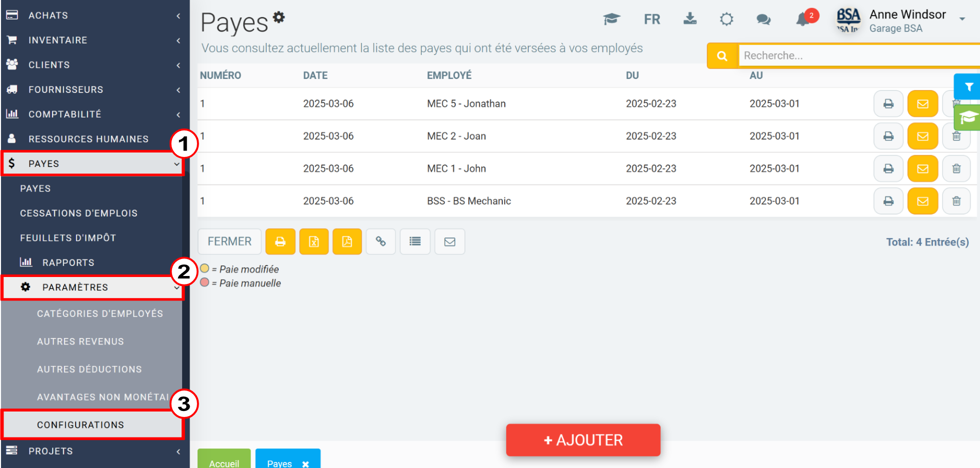The height and width of the screenshot is (468, 980).
Task: Open the Anne Windsor user dropdown
Action: (x=961, y=19)
